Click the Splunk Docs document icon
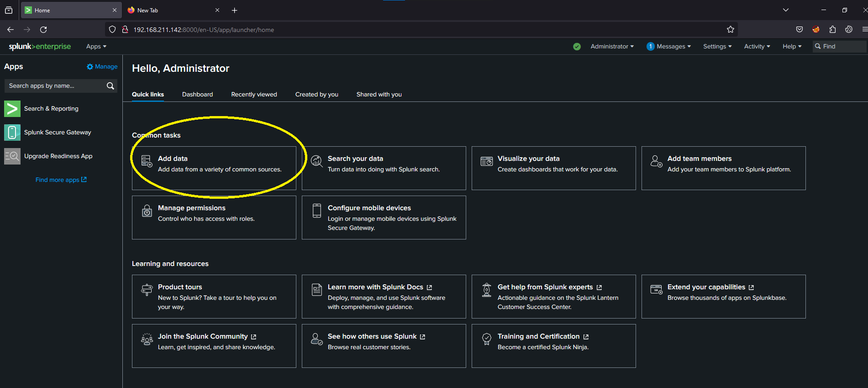This screenshot has height=388, width=868. point(316,289)
